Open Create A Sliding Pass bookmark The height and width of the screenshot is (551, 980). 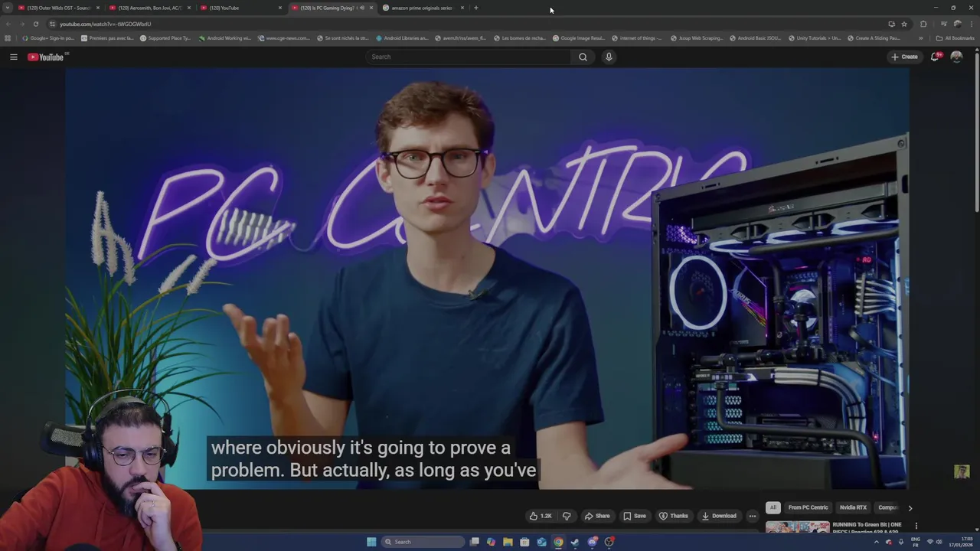(874, 37)
